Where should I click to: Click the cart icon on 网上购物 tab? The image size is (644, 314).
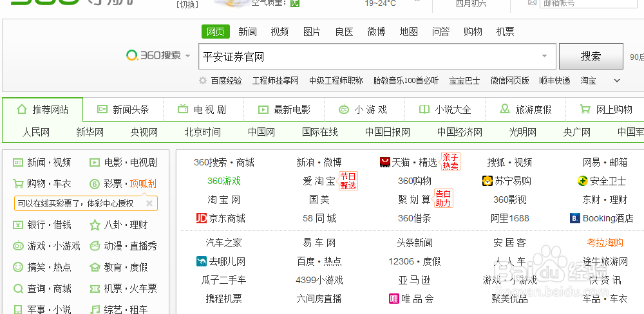click(585, 109)
